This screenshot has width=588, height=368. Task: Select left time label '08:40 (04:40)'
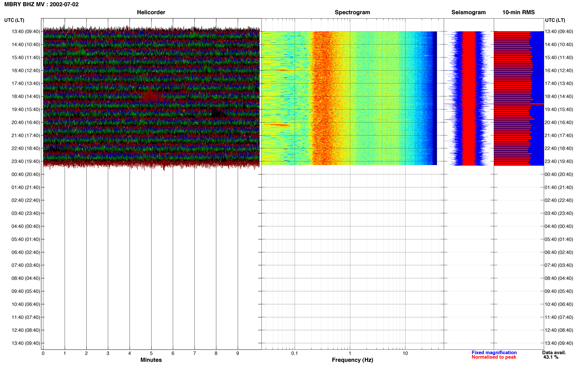pos(26,278)
